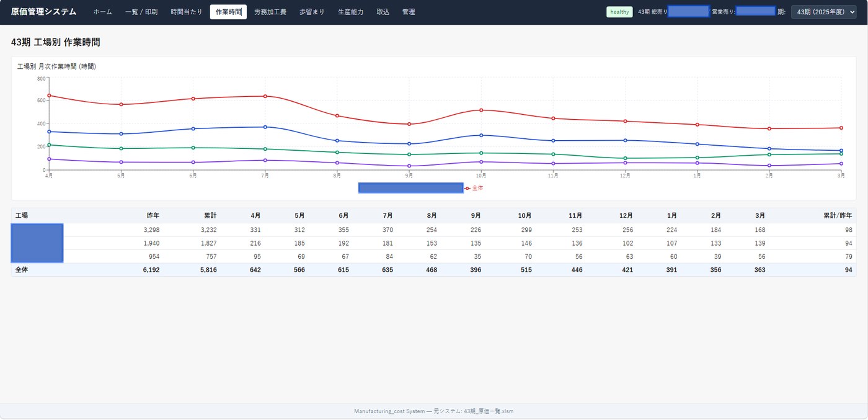Open the 期 selector showing 43期 (2025年度)
Image resolution: width=868 pixels, height=420 pixels.
(x=823, y=12)
